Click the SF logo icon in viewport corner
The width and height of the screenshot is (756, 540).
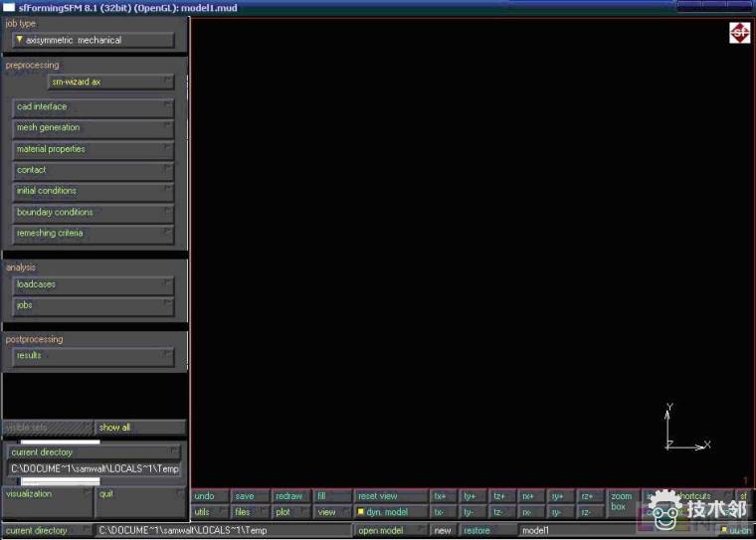739,33
